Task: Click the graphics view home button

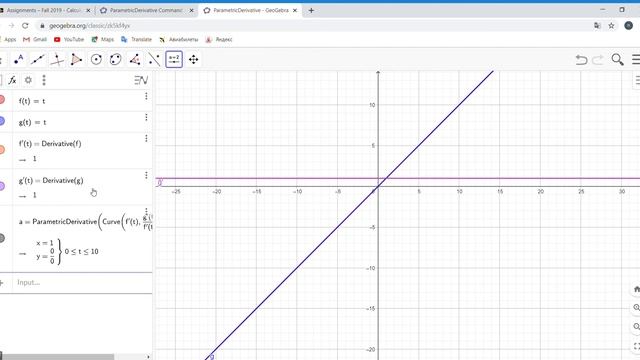Action: 636,289
